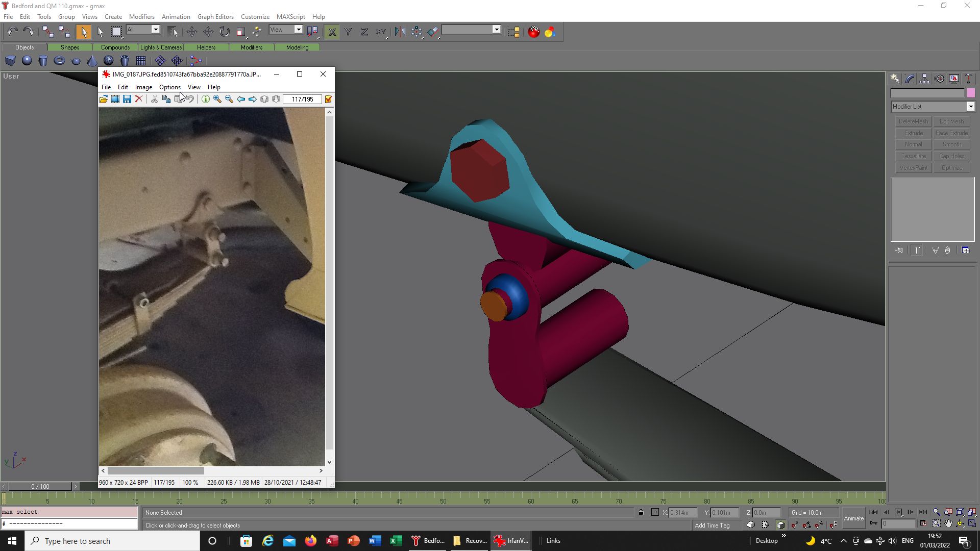Image resolution: width=980 pixels, height=551 pixels.
Task: Open the selection filter All dropdown
Action: [x=143, y=30]
